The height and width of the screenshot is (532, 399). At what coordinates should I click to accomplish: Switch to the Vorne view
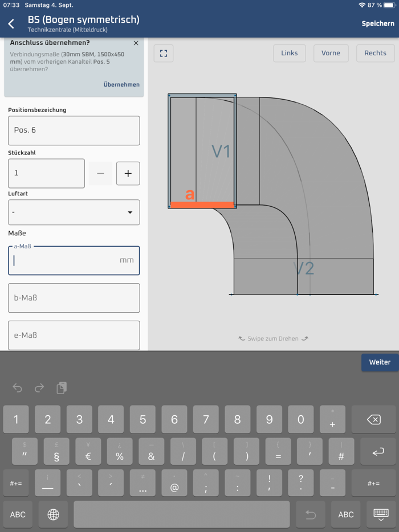pos(331,54)
